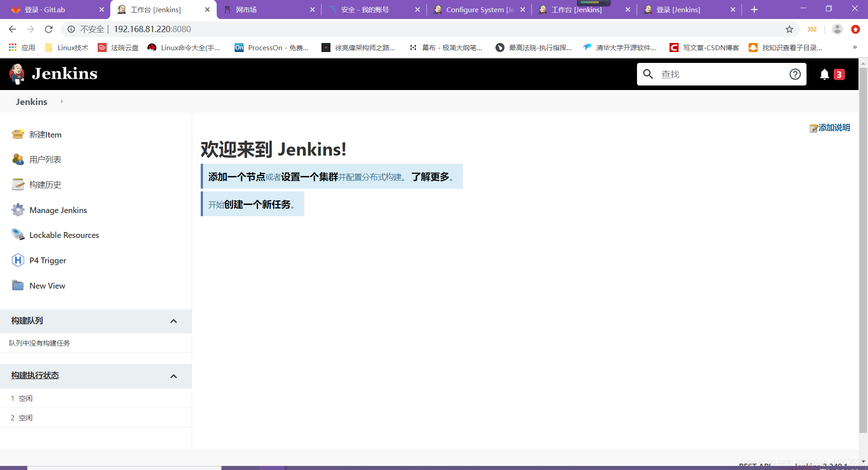Bookmark this page with the star icon
The width and height of the screenshot is (868, 470).
pos(789,29)
